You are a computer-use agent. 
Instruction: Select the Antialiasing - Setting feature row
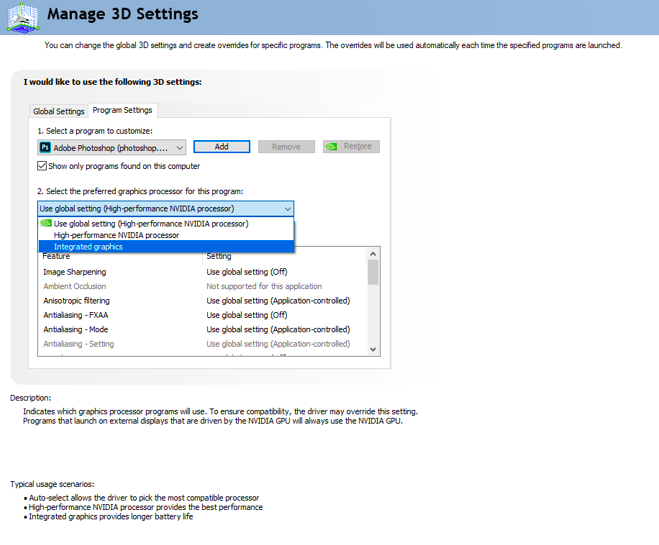(x=202, y=344)
